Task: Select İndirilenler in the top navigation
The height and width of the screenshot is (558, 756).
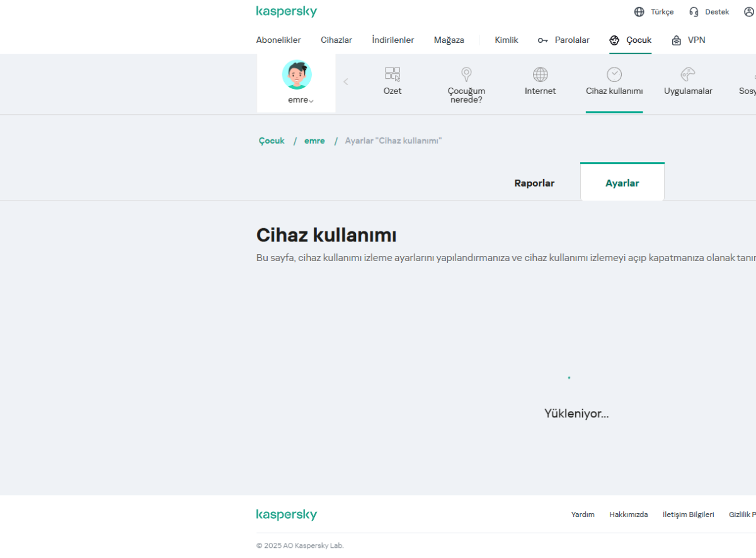Action: click(x=393, y=40)
